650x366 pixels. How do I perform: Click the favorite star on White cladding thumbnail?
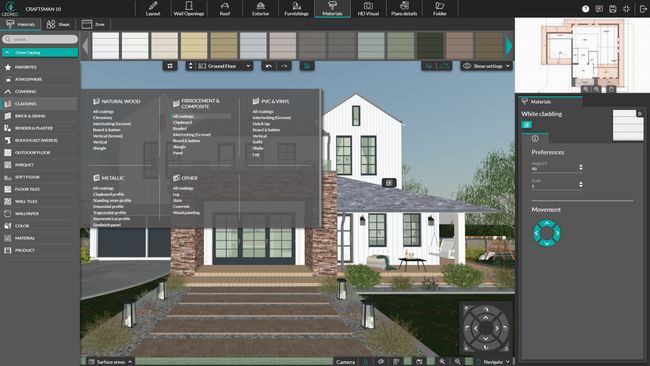tap(639, 113)
